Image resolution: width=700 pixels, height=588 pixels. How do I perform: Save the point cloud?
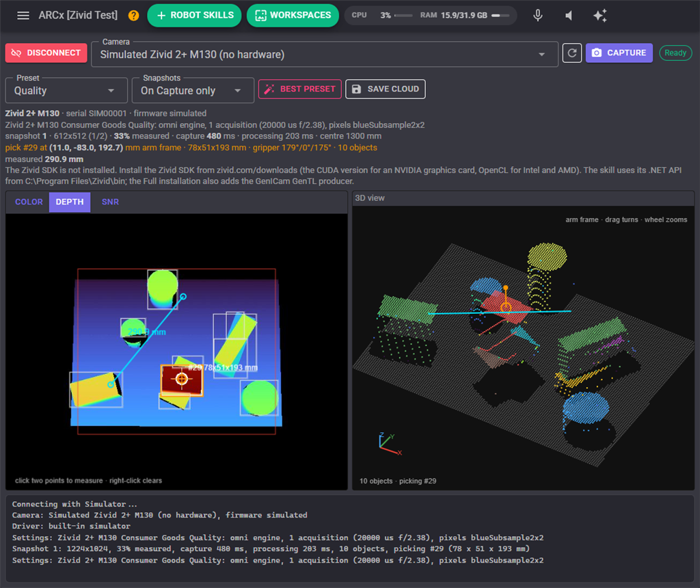pos(386,89)
